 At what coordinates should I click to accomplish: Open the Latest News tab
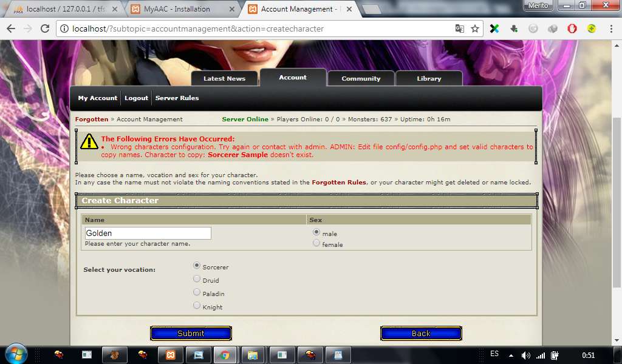point(225,78)
